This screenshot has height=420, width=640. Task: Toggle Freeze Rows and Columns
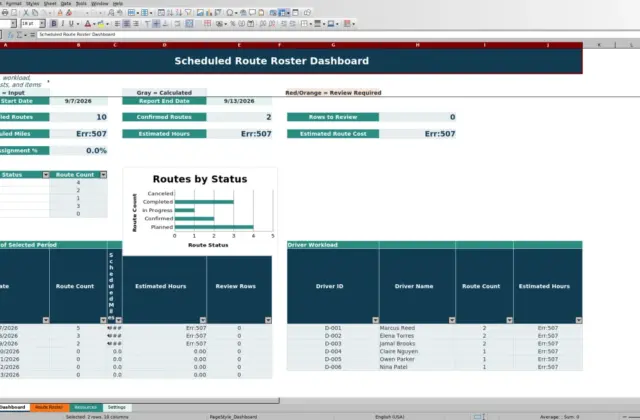pyautogui.click(x=282, y=13)
